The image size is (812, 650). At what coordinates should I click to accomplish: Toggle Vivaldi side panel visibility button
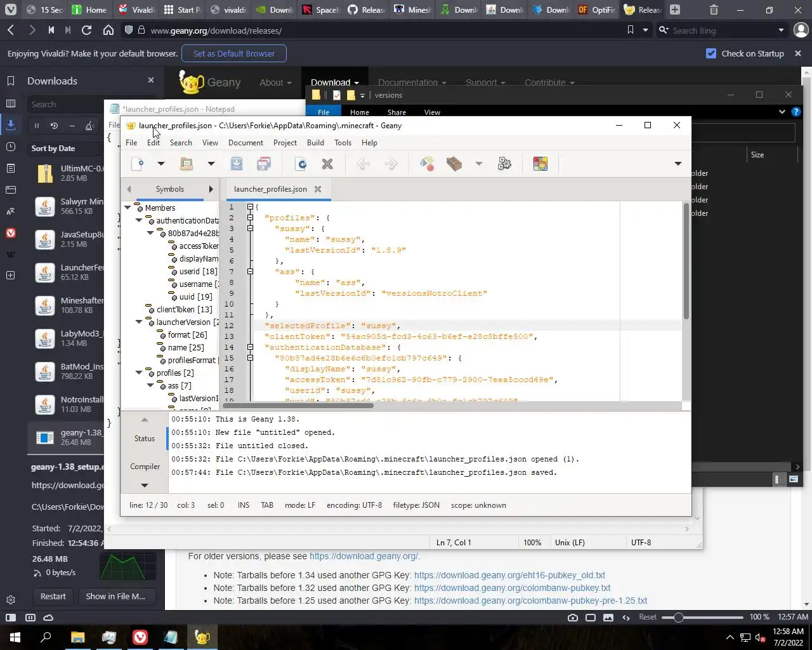11,617
